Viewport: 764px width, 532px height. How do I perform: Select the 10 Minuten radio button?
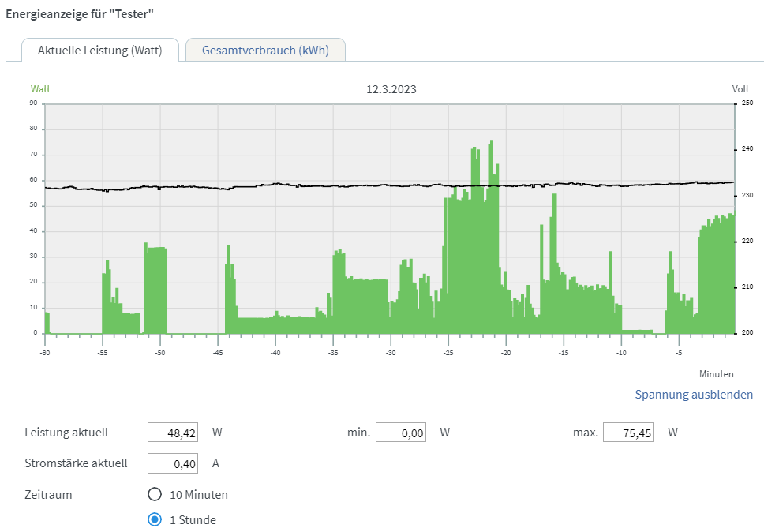pos(155,494)
